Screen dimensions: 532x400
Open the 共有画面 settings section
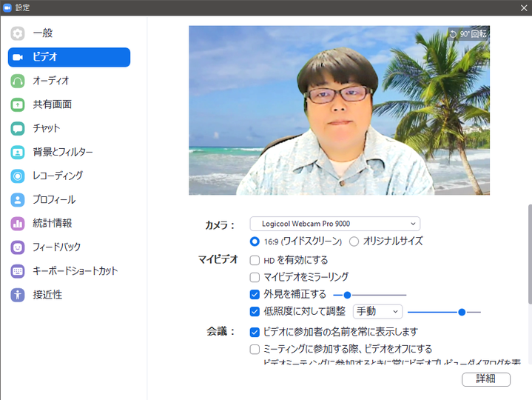coord(69,104)
